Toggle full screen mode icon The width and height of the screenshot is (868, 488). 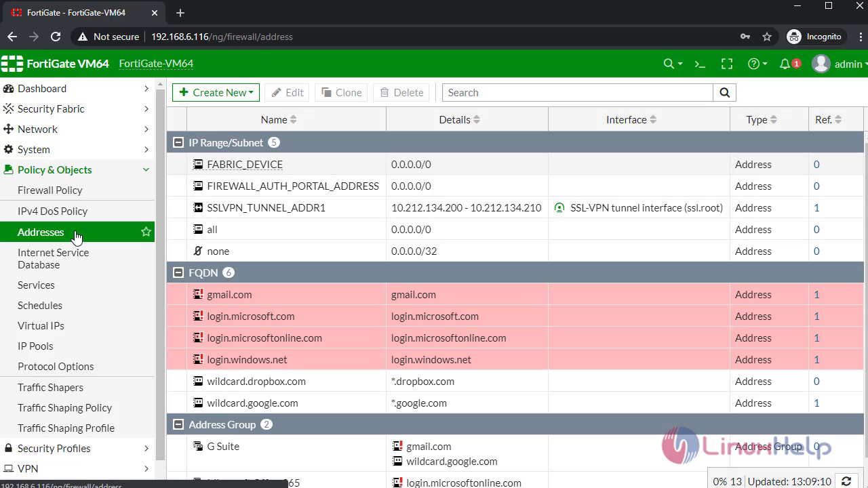pyautogui.click(x=727, y=64)
